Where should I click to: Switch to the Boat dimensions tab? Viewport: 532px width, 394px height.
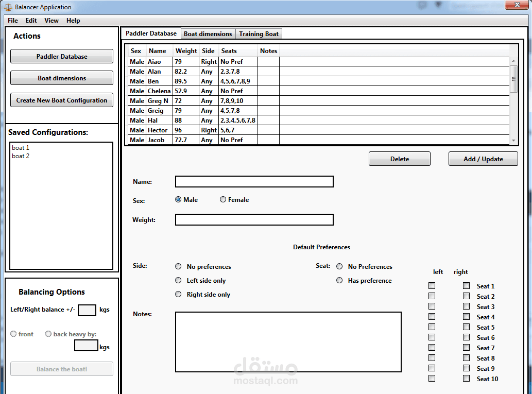pyautogui.click(x=208, y=34)
